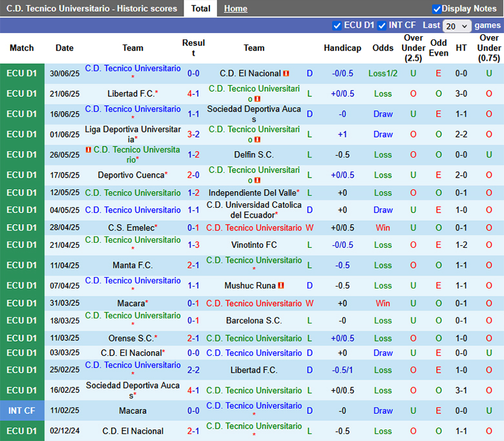Image resolution: width=504 pixels, height=441 pixels.
Task: Open Liga Deportiva Universitaria team link
Action: point(132,134)
